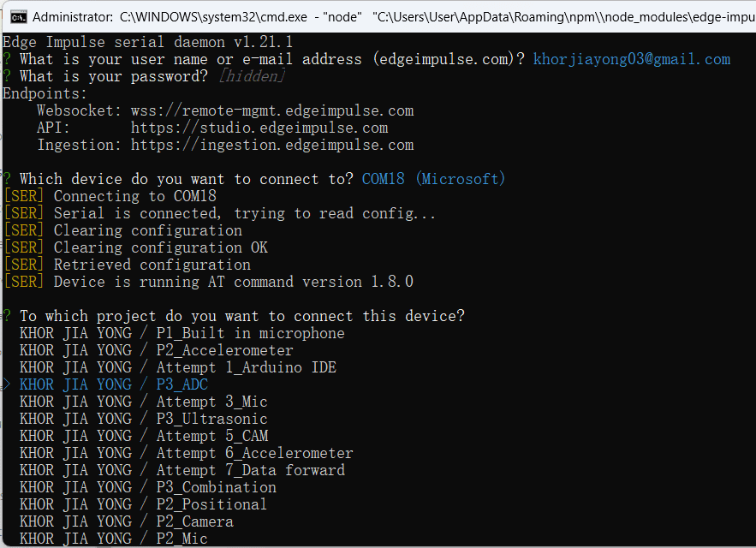This screenshot has height=548, width=756.
Task: Select the P2_Accelerometer project entry
Action: point(156,350)
